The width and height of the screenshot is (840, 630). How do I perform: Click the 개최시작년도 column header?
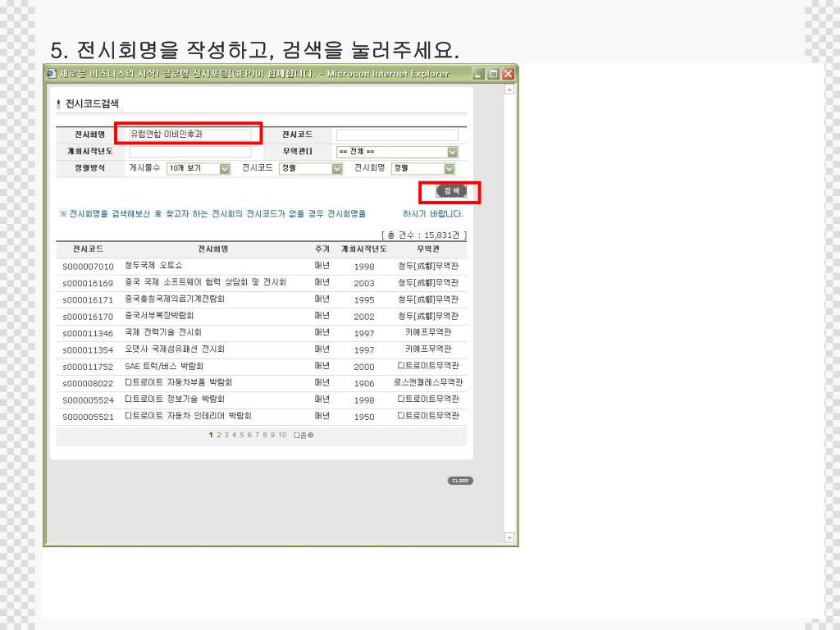pos(364,249)
